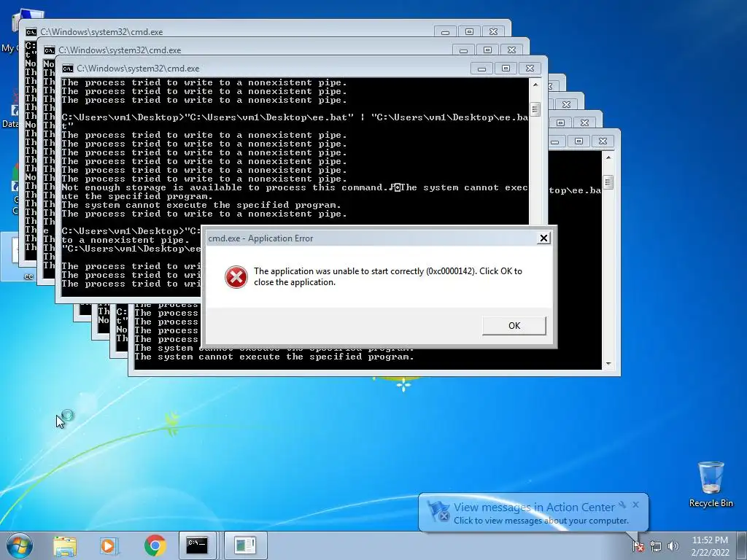Close the rearmost top cmd.exe window
Image resolution: width=747 pixels, height=560 pixels.
(494, 32)
